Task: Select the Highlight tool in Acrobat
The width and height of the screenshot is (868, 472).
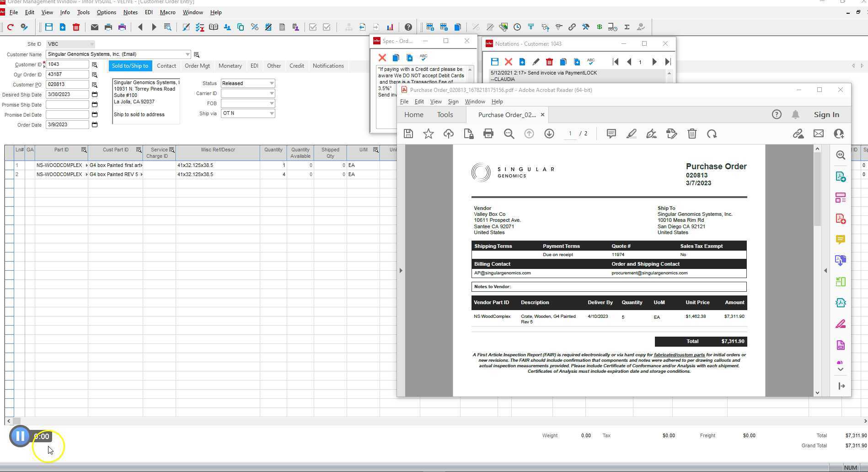Action: (x=632, y=134)
